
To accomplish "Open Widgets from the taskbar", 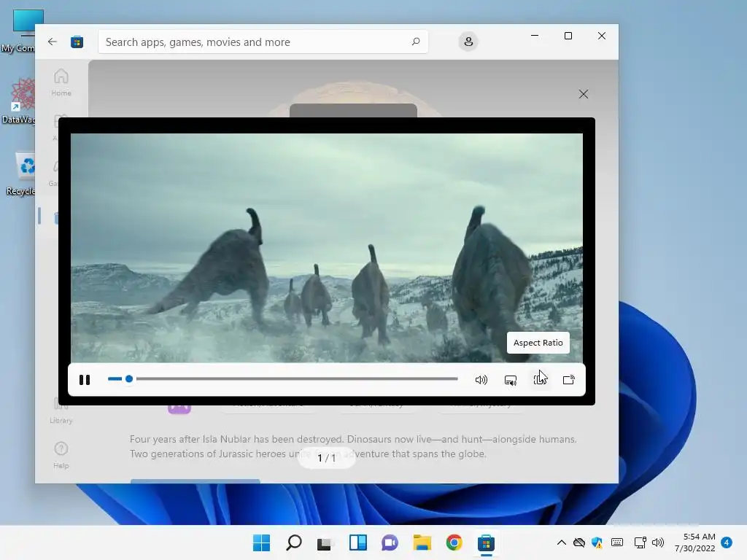I will (x=357, y=542).
